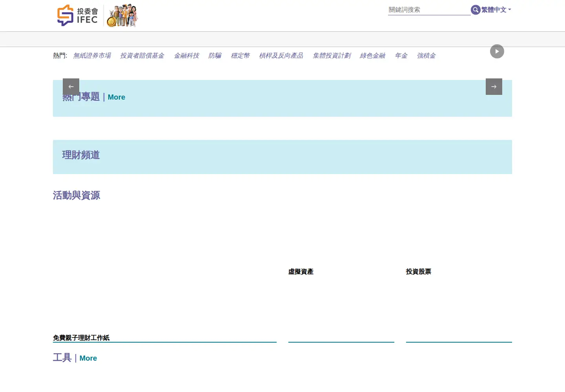Open the 投資股票 resource card

419,272
